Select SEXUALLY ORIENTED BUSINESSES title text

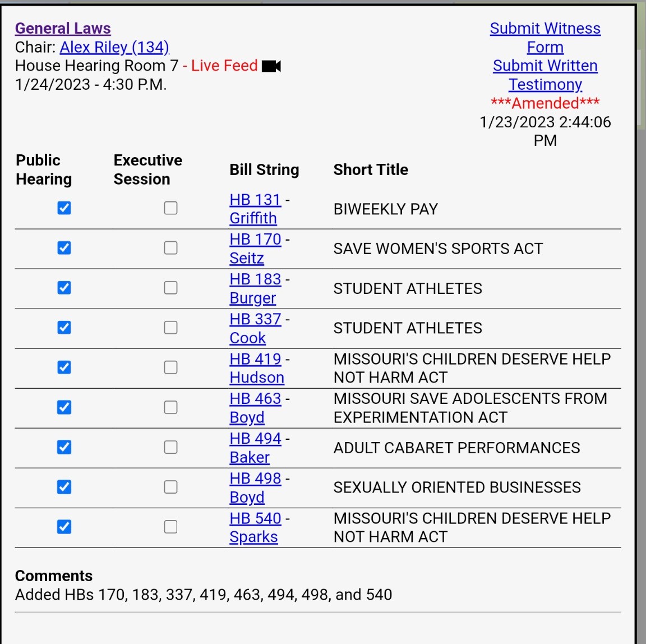click(x=458, y=487)
